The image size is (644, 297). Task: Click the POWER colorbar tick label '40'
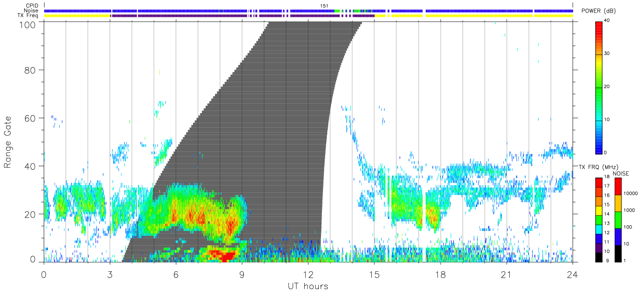[x=608, y=21]
